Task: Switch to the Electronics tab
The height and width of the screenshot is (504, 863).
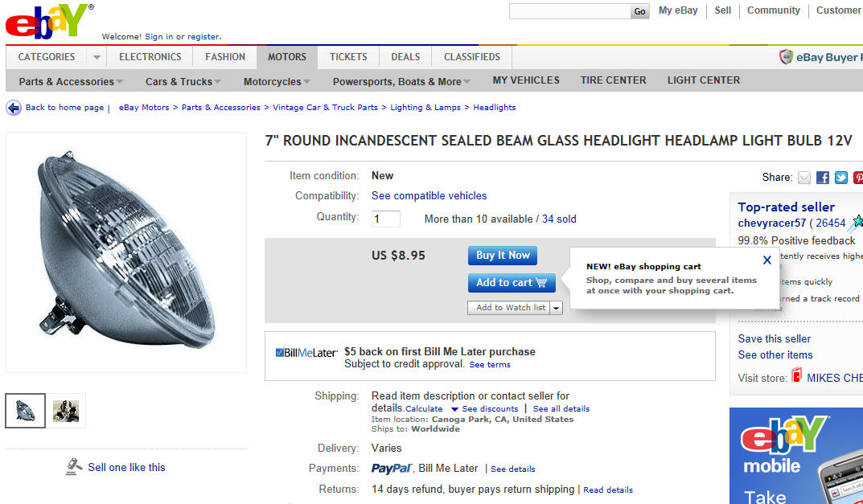Action: point(150,57)
